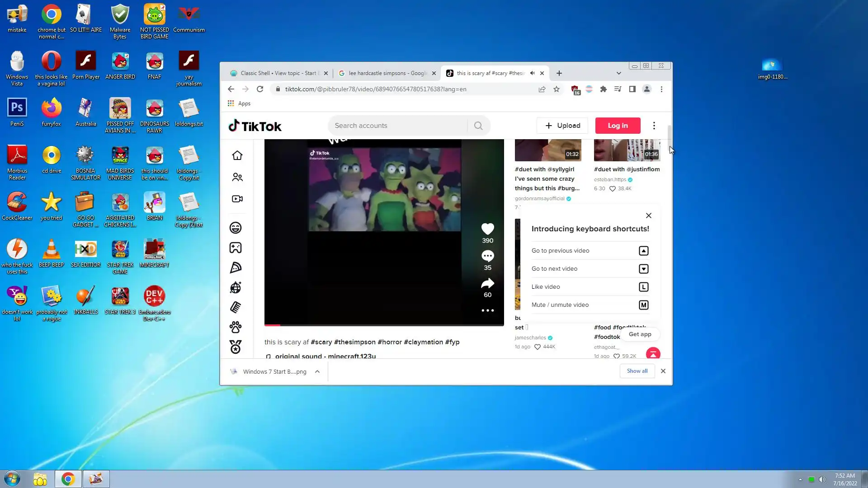Bookmark page with the star icon

[557, 89]
